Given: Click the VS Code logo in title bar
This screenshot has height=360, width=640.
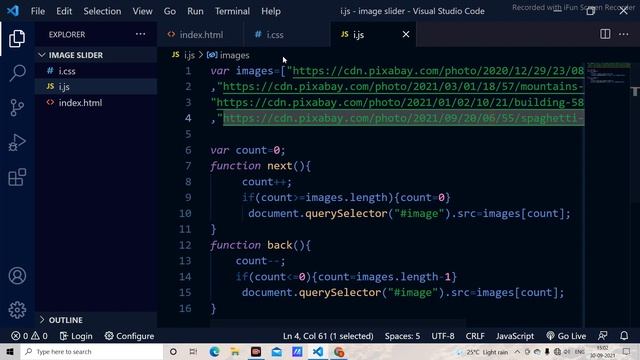Looking at the screenshot, I should [x=13, y=11].
